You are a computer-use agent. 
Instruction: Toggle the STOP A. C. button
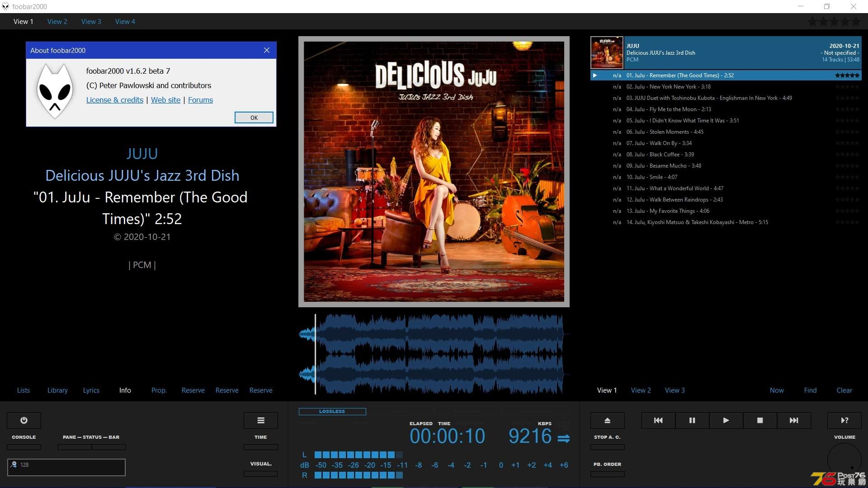tap(608, 447)
